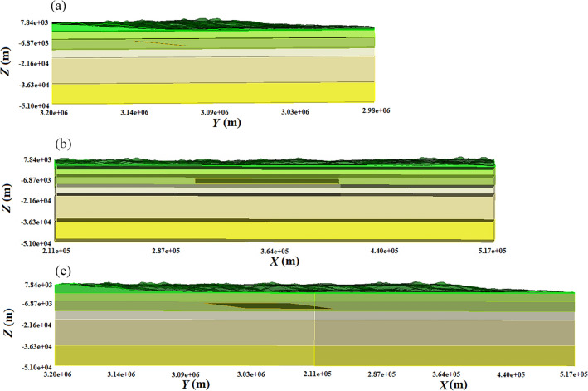Click tick value 7.84e+03 in panel (b)
The height and width of the screenshot is (391, 588).
coord(37,159)
